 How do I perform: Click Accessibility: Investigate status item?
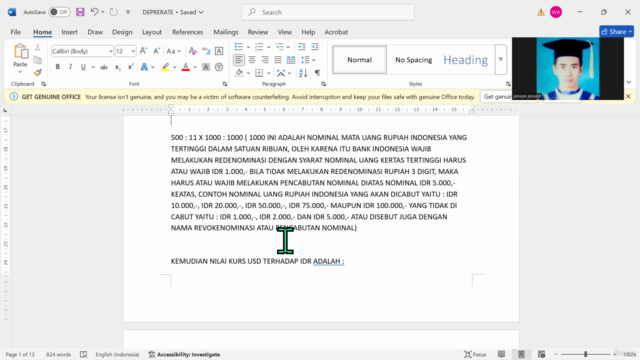[x=184, y=354]
